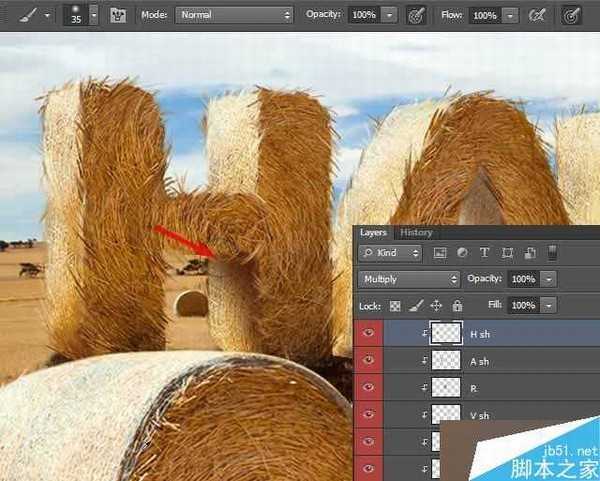Open the Flow slider dropdown arrow
Screen dimensions: 600x481
[511, 15]
